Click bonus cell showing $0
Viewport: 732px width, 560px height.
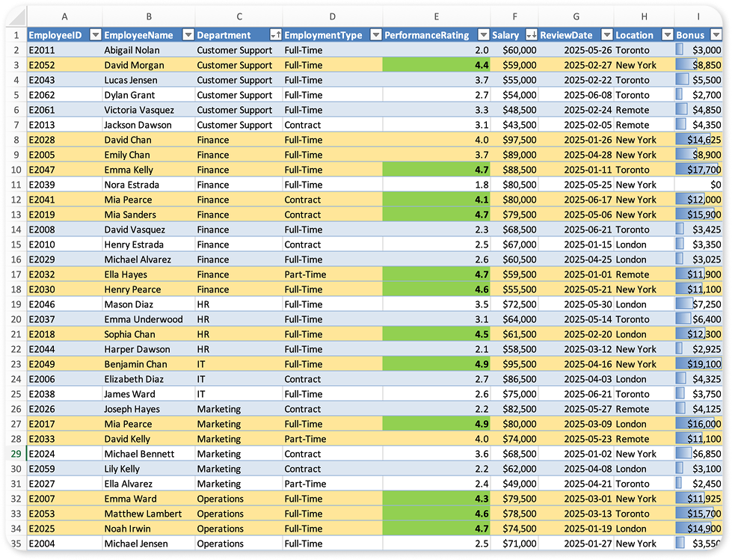[698, 185]
